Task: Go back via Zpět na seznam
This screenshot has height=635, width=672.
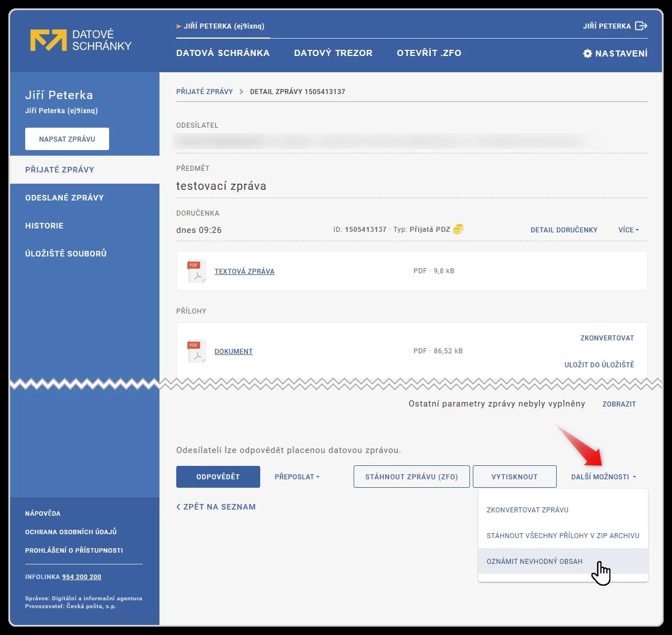Action: pos(216,507)
